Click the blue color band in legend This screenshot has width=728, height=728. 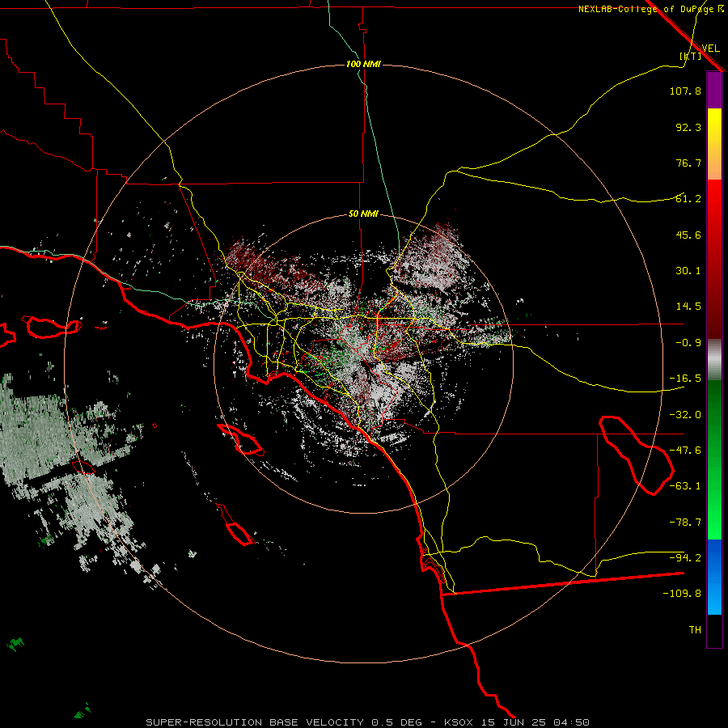(x=714, y=577)
